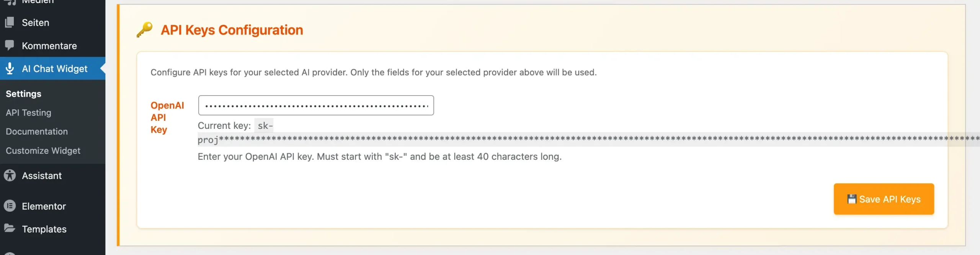Open the Elementor menu item
This screenshot has width=980, height=255.
pyautogui.click(x=44, y=206)
